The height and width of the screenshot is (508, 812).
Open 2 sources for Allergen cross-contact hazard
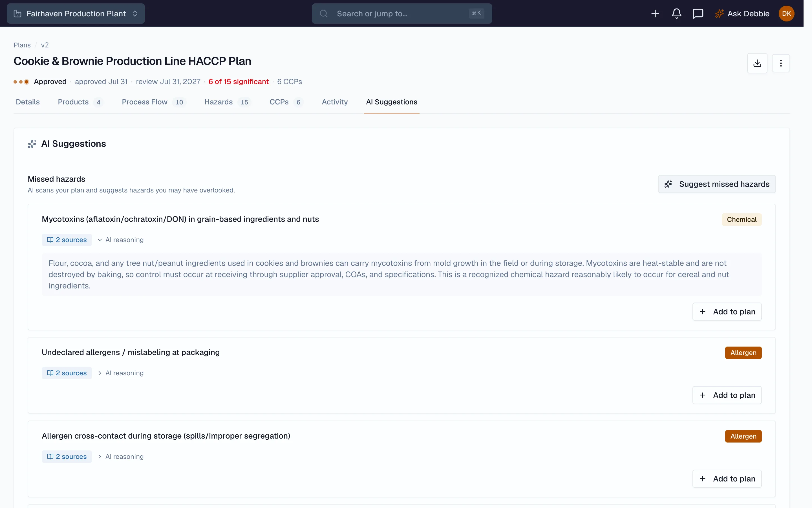[67, 457]
